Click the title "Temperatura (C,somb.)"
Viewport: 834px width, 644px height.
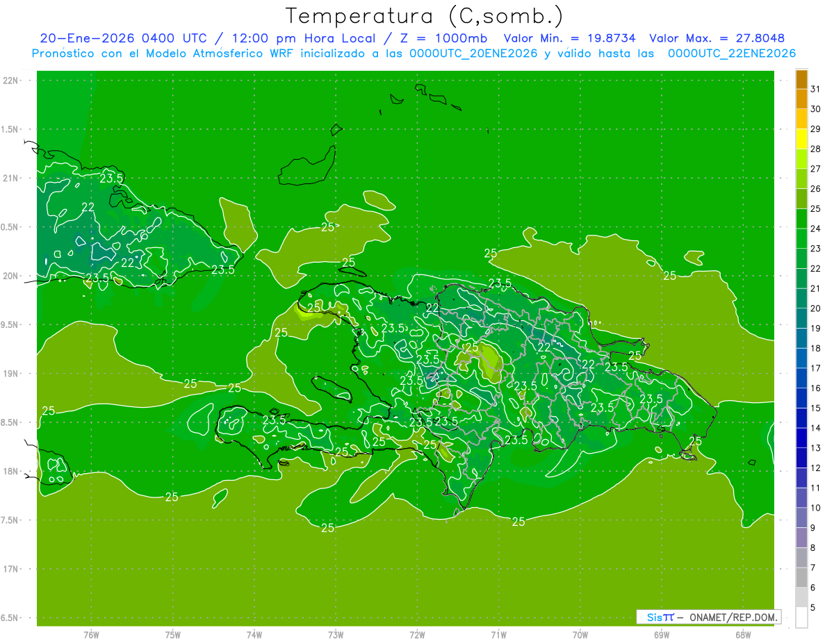pos(425,15)
